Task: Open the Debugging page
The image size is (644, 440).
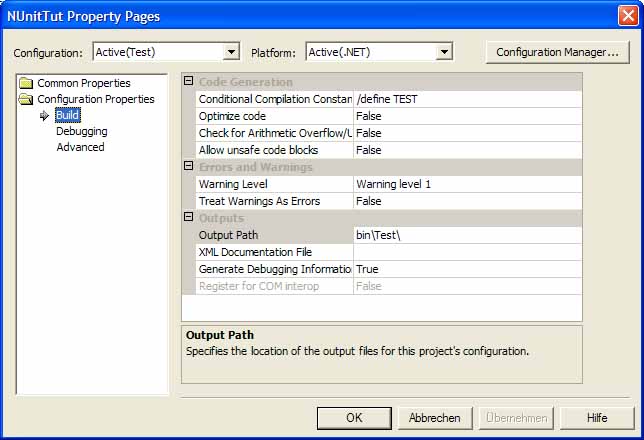Action: [82, 131]
